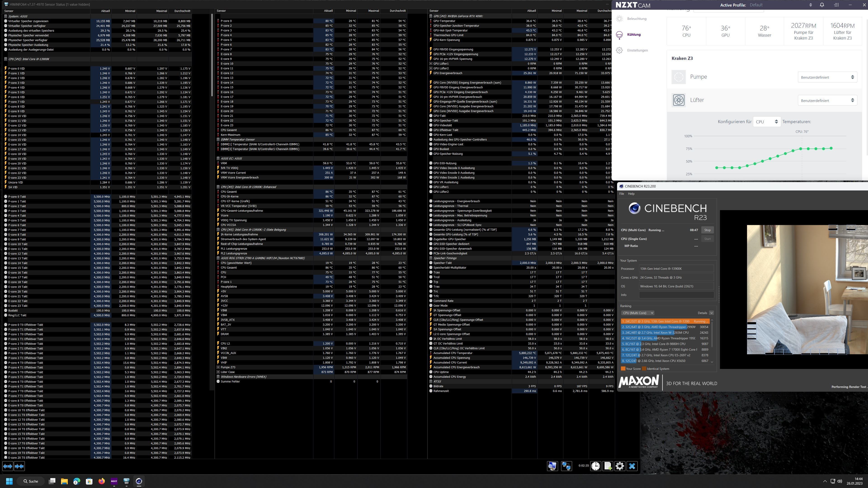868x488 pixels.
Task: Click the HWiNFO monitor summary icon
Action: click(552, 466)
